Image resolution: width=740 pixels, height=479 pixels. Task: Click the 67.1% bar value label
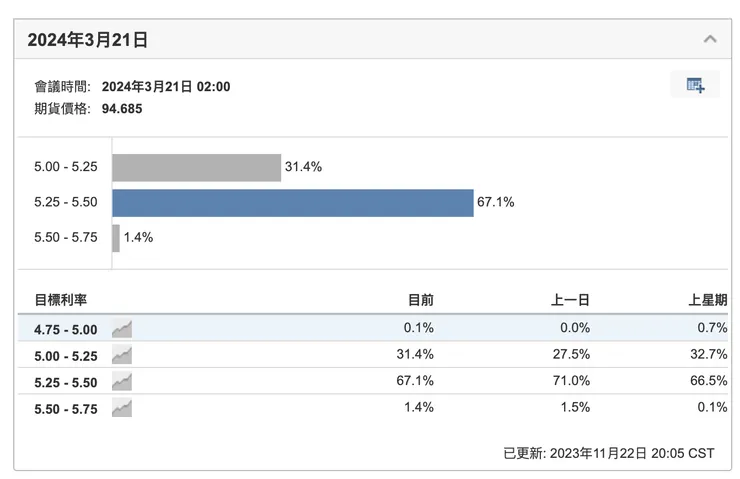(x=496, y=203)
